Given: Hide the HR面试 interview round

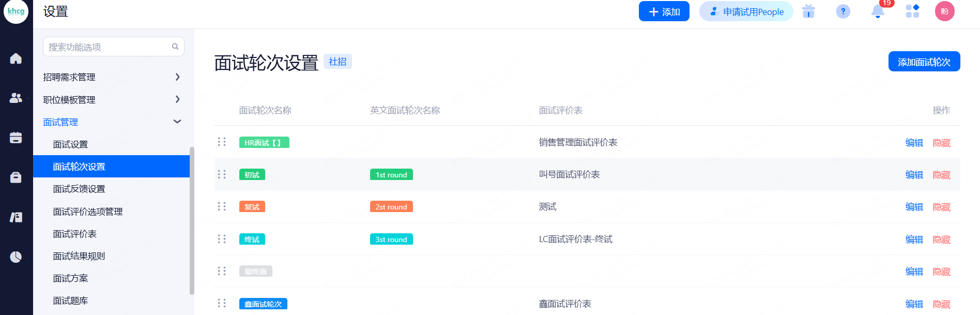Looking at the screenshot, I should (941, 143).
